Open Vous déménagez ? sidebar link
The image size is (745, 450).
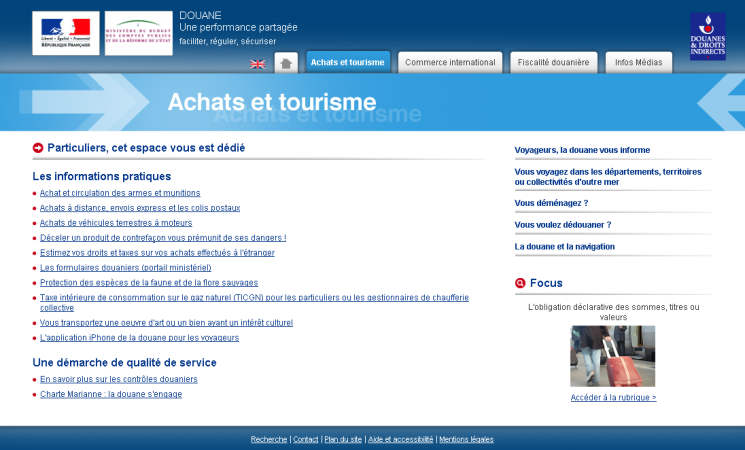[x=551, y=203]
